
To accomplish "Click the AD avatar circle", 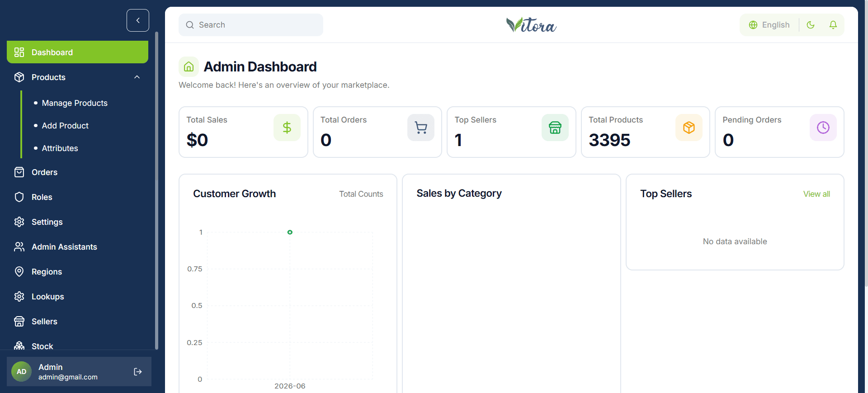I will [21, 372].
